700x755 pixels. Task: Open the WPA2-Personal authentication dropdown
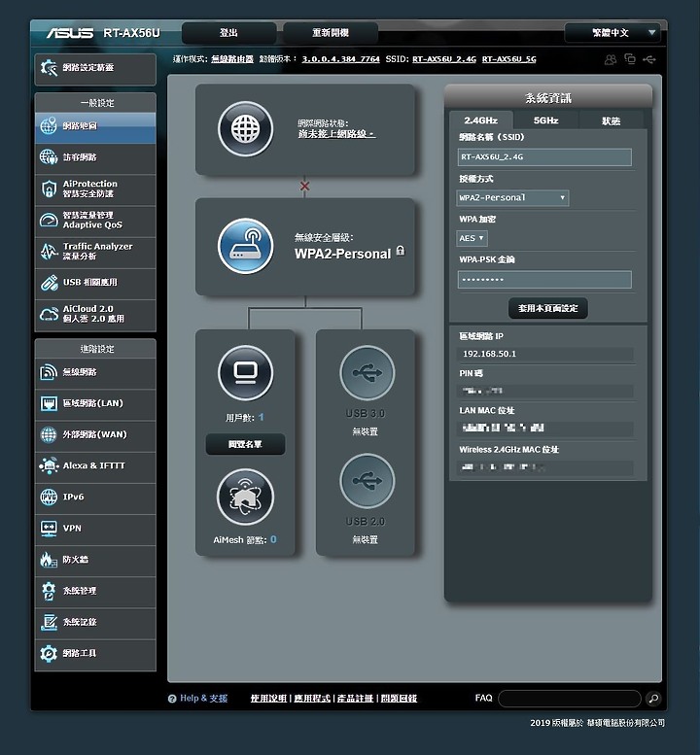pos(512,198)
